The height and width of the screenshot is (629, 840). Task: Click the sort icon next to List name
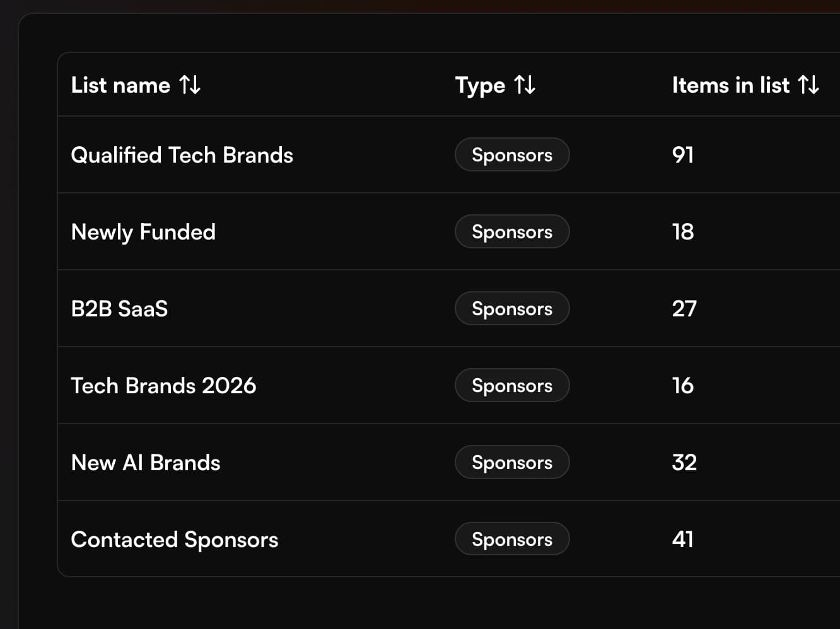tap(190, 84)
